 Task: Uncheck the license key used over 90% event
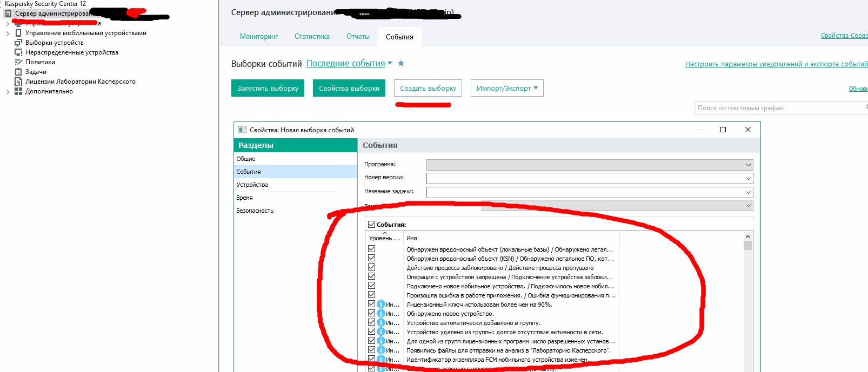(x=371, y=304)
